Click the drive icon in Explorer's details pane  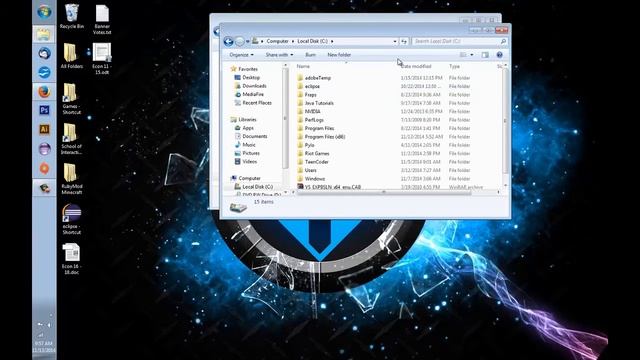pos(238,207)
